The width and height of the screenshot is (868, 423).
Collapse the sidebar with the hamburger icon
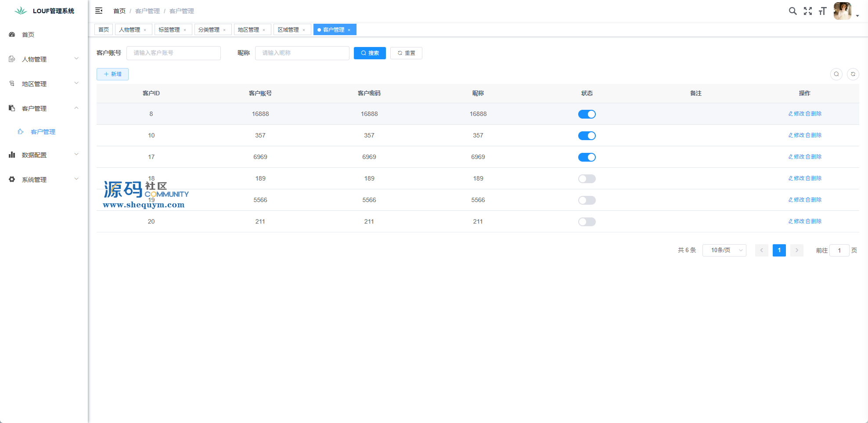tap(99, 11)
